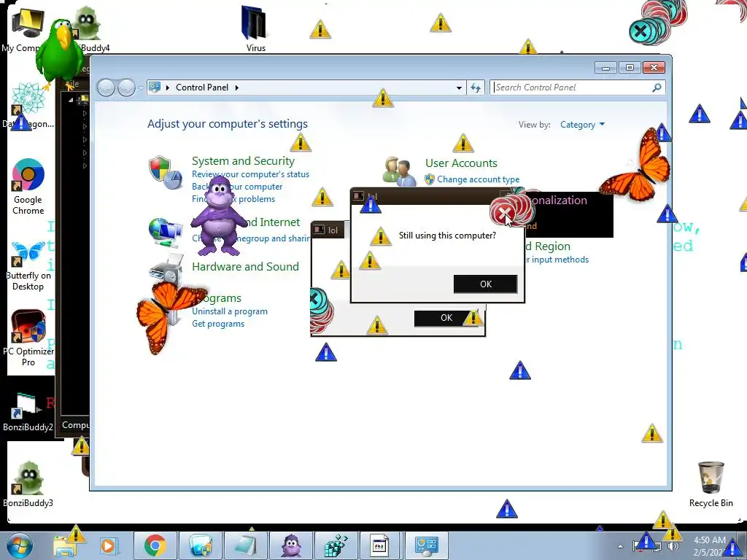Viewport: 747px width, 560px height.
Task: Click Get programs link
Action: [218, 324]
